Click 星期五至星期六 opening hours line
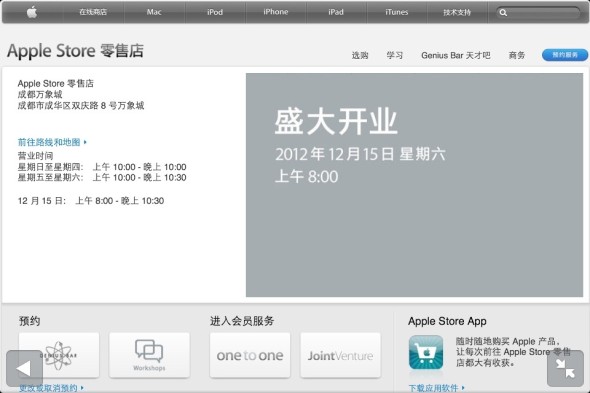The image size is (590, 393). pyautogui.click(x=102, y=177)
